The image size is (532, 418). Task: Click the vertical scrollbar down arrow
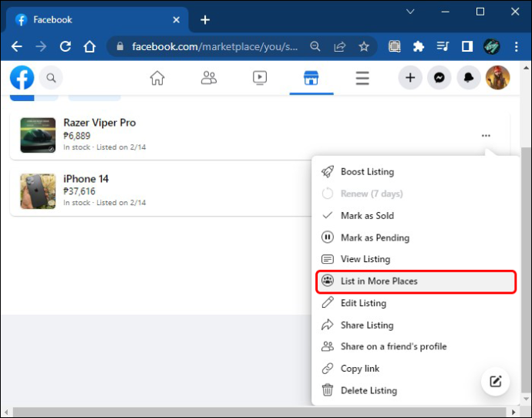(x=526, y=399)
